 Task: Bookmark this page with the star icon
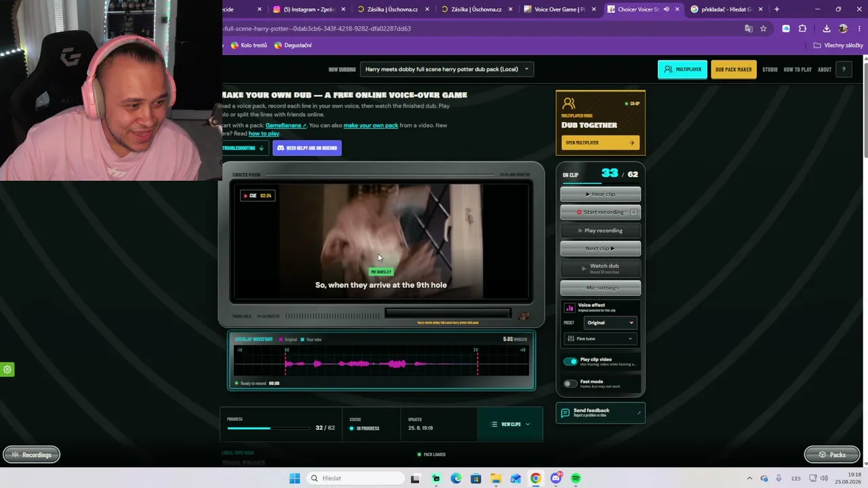tap(764, 28)
